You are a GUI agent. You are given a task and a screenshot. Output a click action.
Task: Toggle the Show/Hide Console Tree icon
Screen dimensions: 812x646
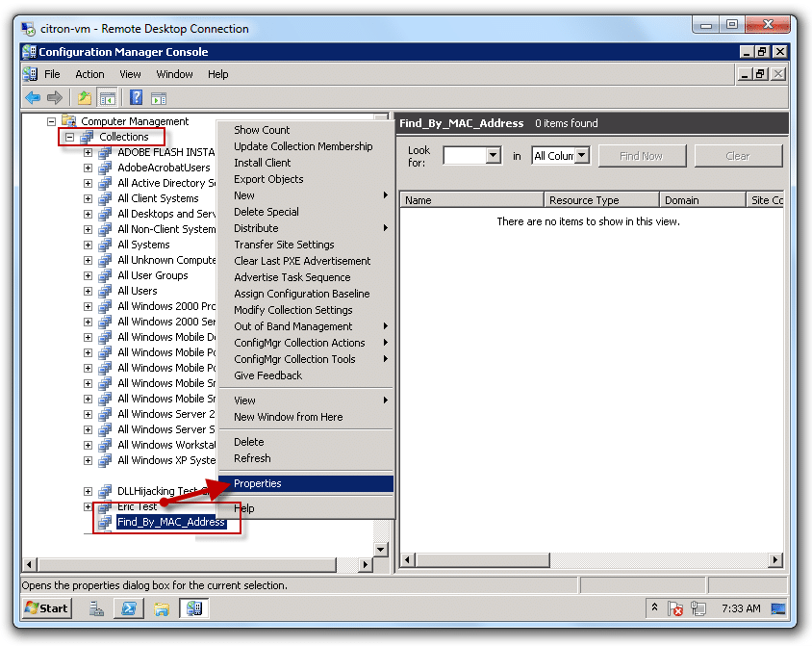[108, 97]
